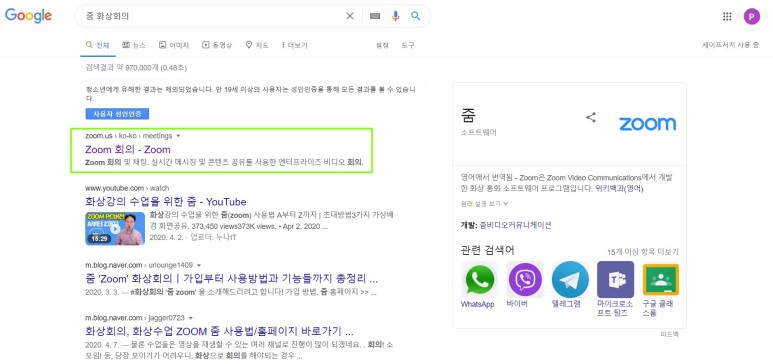
Task: Open the on-screen keyboard input tool
Action: pyautogui.click(x=375, y=16)
